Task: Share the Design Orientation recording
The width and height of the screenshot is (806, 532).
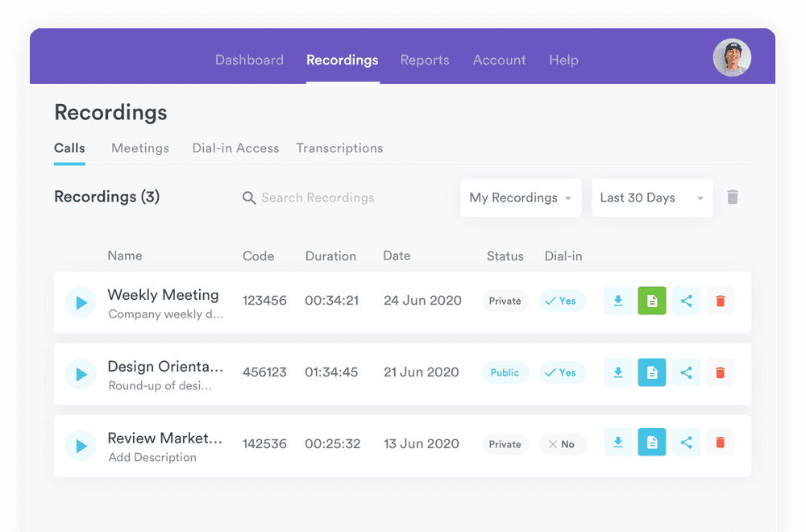Action: [x=687, y=372]
